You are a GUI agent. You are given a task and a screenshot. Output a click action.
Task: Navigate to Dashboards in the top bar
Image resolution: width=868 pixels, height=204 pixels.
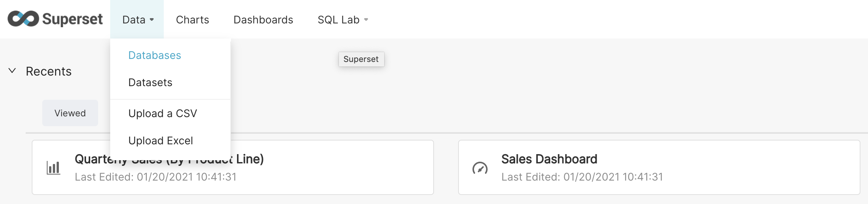263,20
